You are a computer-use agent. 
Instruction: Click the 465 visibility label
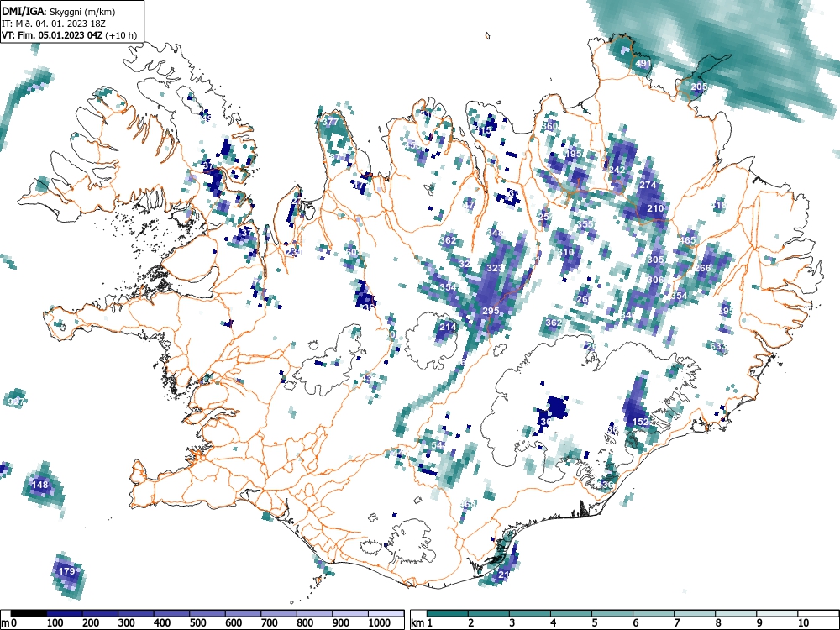(x=687, y=240)
